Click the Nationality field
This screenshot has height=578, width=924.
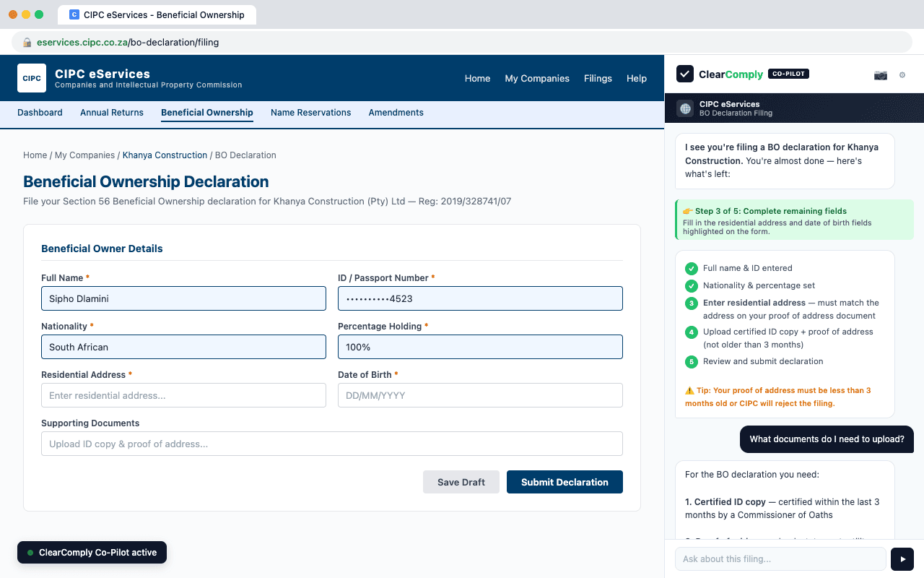(x=183, y=347)
